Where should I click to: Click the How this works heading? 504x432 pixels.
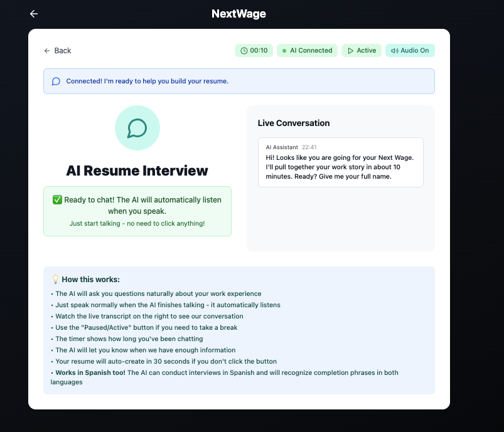pos(90,280)
